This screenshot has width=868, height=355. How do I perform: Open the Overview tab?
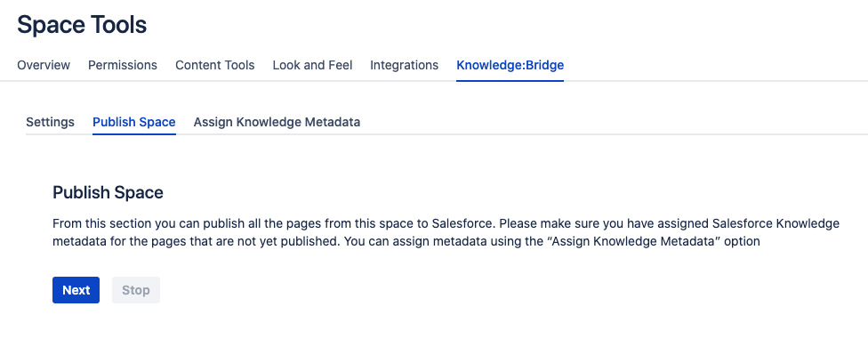point(44,65)
